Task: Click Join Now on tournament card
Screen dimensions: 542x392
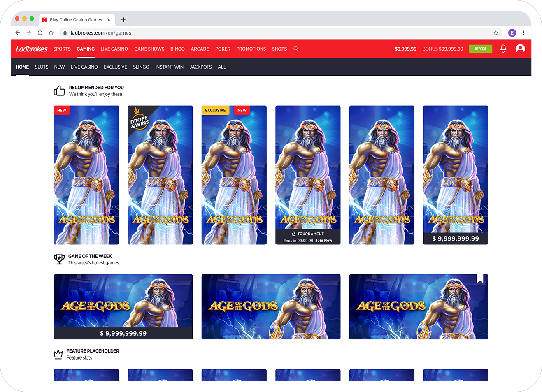Action: coord(324,241)
